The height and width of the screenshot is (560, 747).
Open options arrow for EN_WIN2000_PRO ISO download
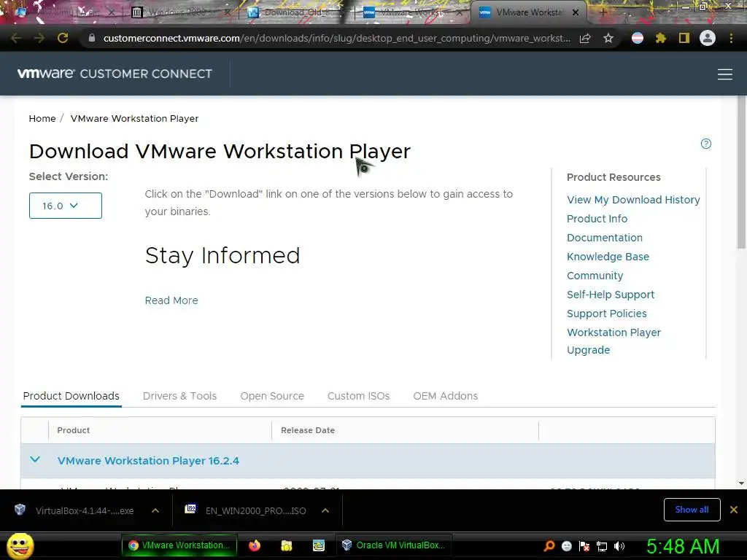(x=325, y=510)
